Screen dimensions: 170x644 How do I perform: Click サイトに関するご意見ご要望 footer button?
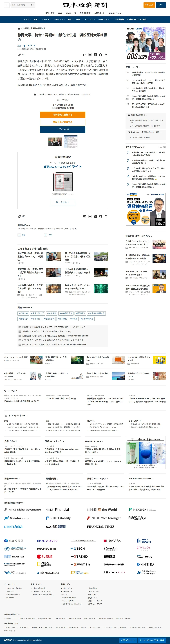coord(152,640)
